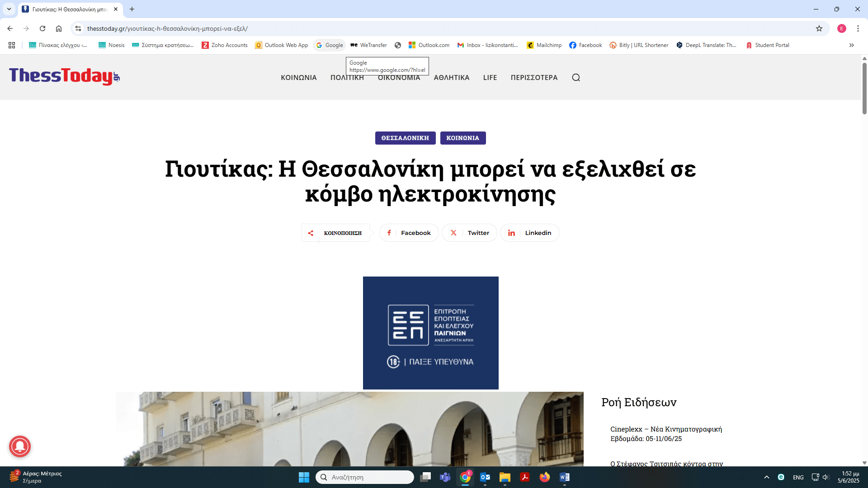The image size is (868, 488).
Task: Click the website search magnifier icon
Action: pyautogui.click(x=576, y=77)
